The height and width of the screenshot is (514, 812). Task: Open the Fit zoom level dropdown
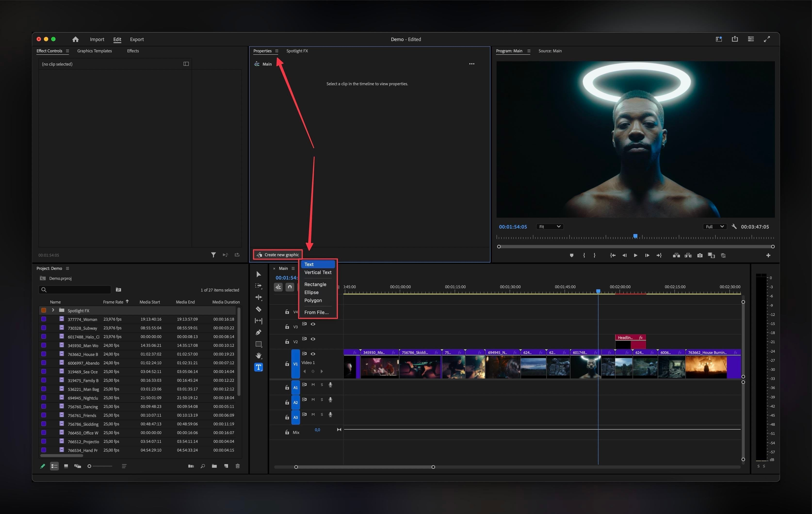[x=550, y=226]
